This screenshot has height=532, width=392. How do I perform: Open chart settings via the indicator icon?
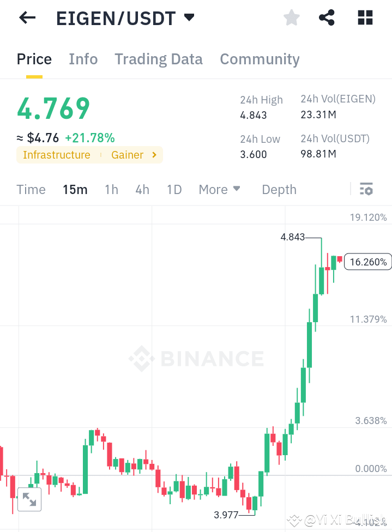click(366, 189)
